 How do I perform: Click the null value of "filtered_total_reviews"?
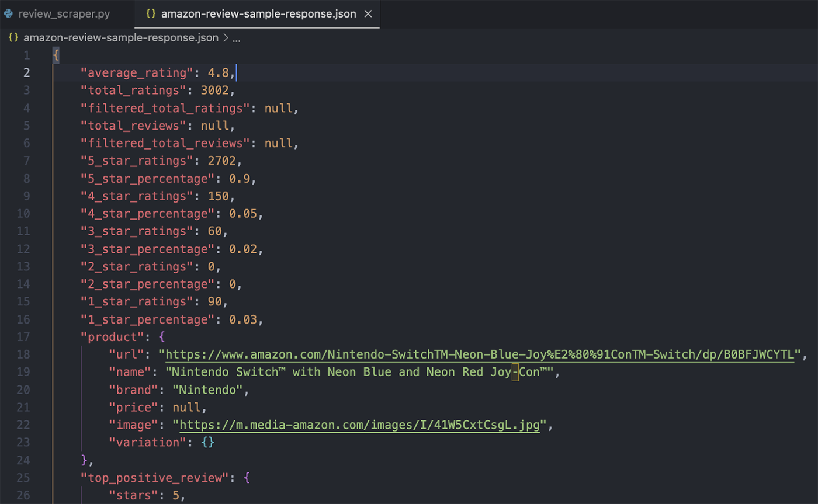click(279, 143)
